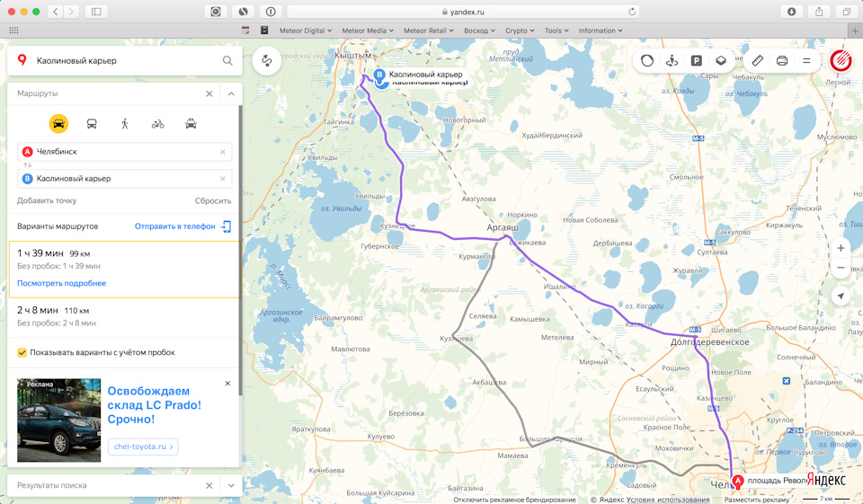Viewport: 863px width, 504px height.
Task: Select taxi route mode
Action: (x=191, y=124)
